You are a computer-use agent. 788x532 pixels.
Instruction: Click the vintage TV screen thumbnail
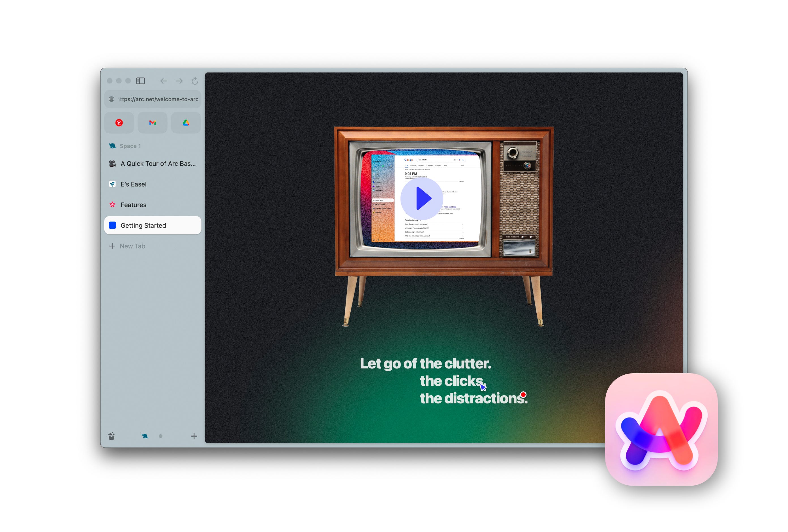(420, 199)
